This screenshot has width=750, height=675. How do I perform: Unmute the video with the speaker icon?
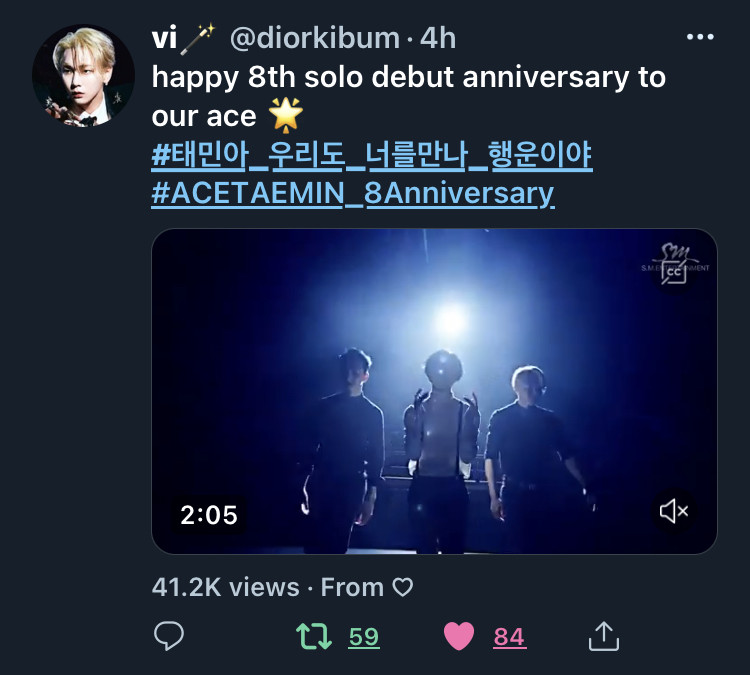pos(674,511)
